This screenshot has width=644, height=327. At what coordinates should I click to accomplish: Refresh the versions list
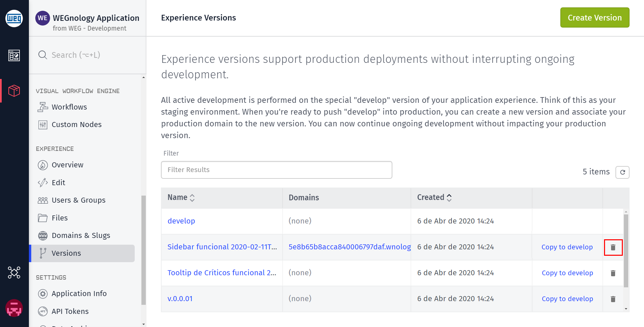(x=622, y=172)
